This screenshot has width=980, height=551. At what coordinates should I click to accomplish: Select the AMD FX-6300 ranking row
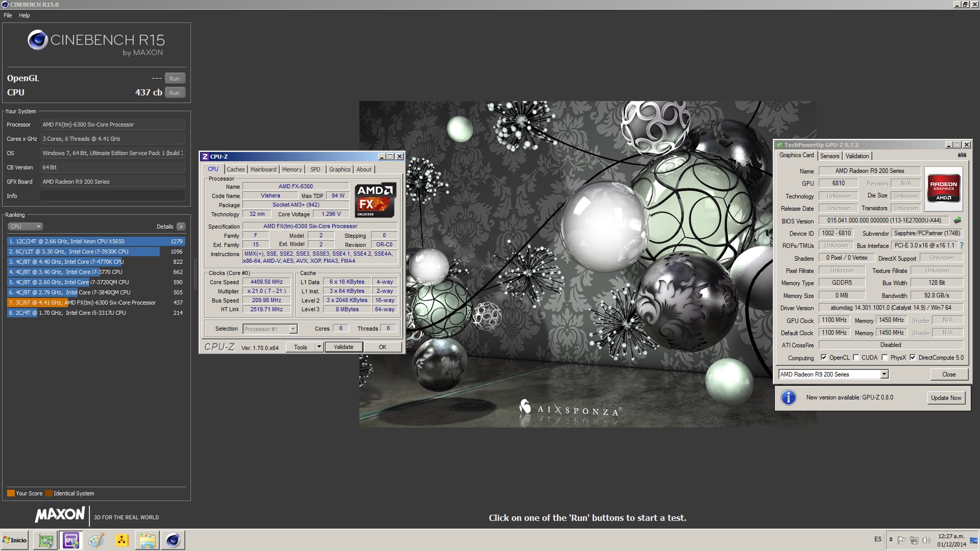(x=96, y=303)
